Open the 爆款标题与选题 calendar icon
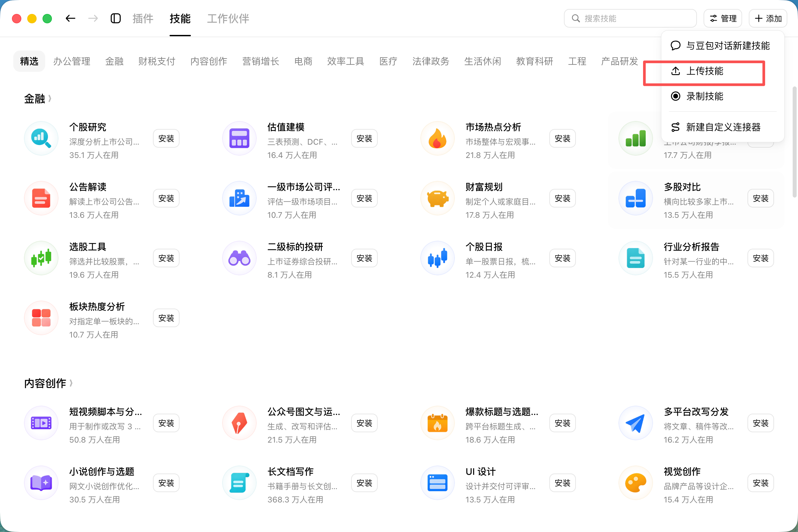This screenshot has height=532, width=798. (437, 423)
